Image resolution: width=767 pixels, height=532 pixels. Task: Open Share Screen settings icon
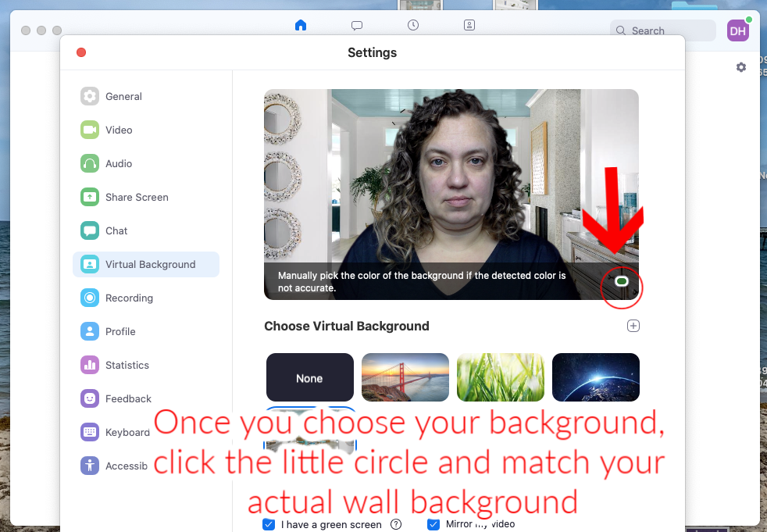point(90,197)
